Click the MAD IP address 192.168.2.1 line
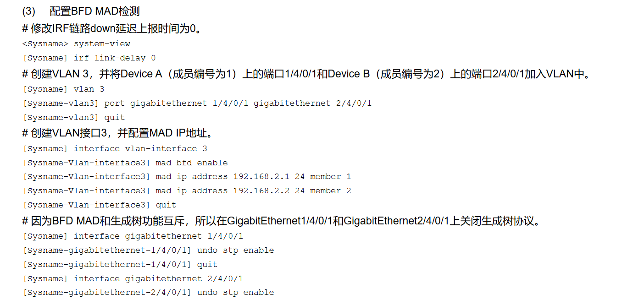The image size is (644, 305). pyautogui.click(x=187, y=177)
